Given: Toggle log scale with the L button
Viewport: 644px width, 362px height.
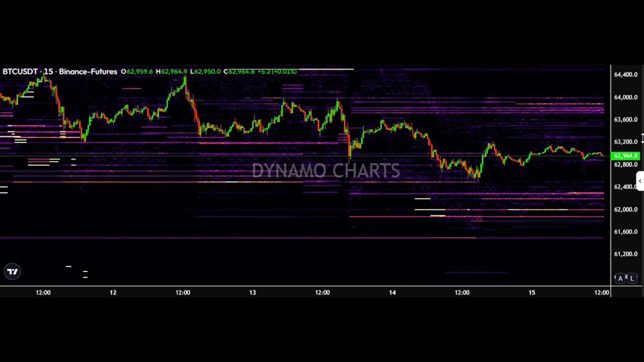Looking at the screenshot, I should [633, 278].
